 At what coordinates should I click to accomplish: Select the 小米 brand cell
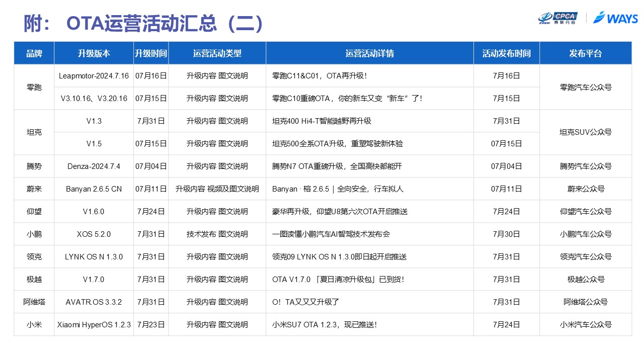click(x=34, y=324)
